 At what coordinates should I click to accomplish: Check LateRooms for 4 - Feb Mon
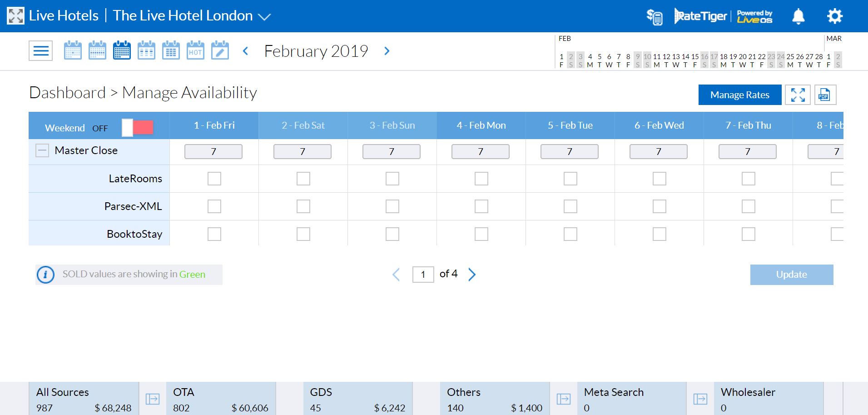[481, 179]
